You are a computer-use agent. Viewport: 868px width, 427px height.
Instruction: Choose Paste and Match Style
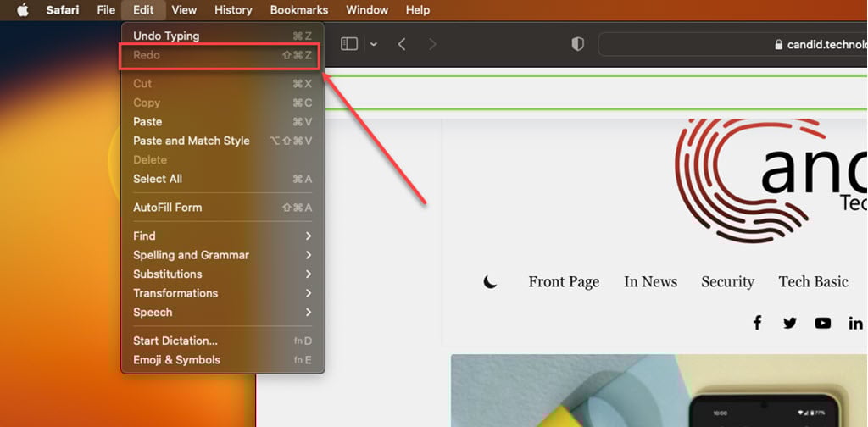tap(223, 141)
